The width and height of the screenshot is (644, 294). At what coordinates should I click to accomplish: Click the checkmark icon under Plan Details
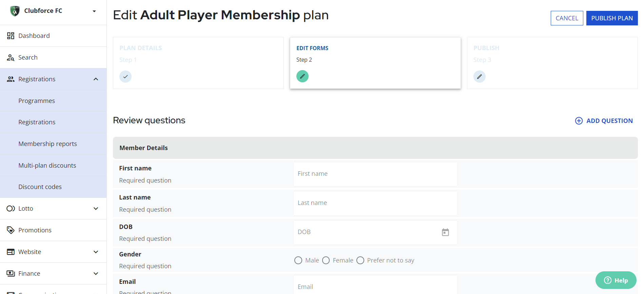point(125,76)
